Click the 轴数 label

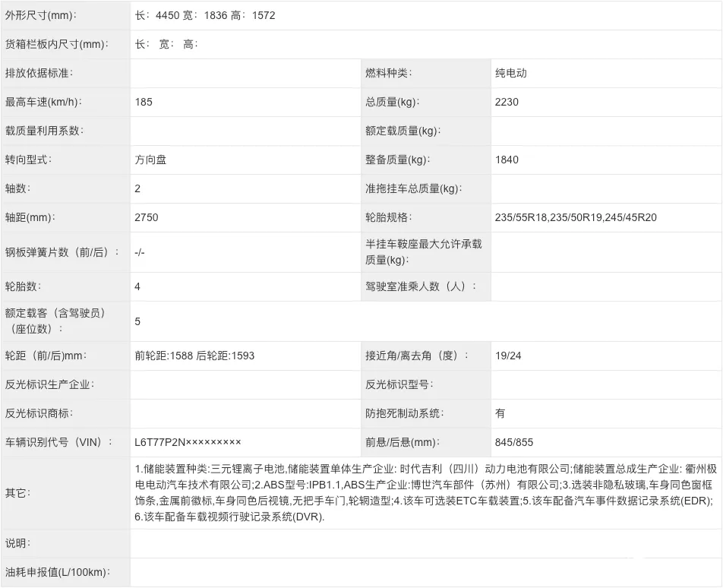[17, 188]
